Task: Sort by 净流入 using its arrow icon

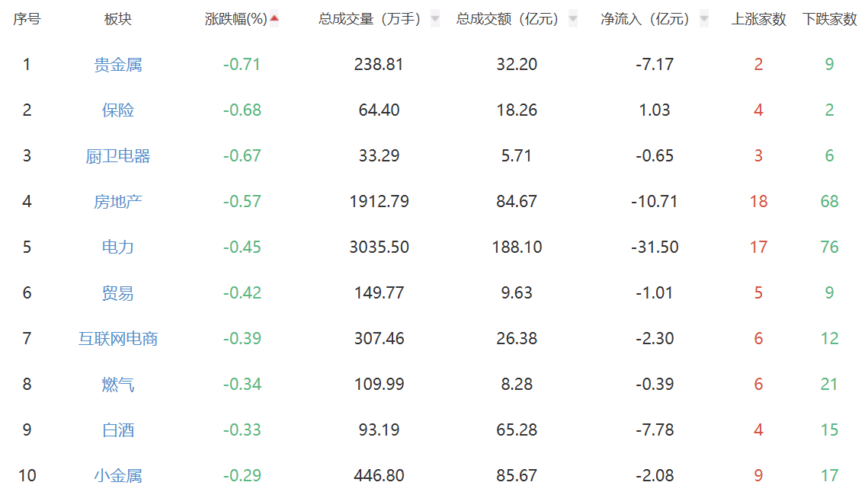Action: point(704,19)
